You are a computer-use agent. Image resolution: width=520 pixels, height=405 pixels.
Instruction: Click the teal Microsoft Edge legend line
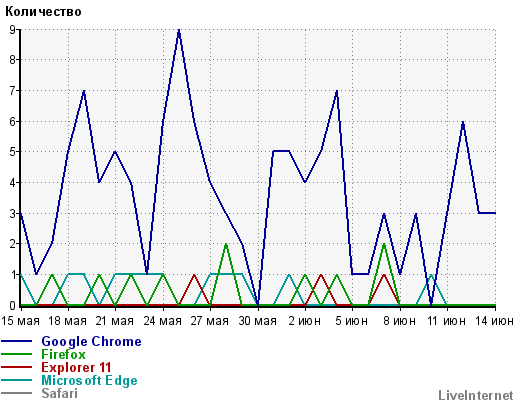(17, 380)
